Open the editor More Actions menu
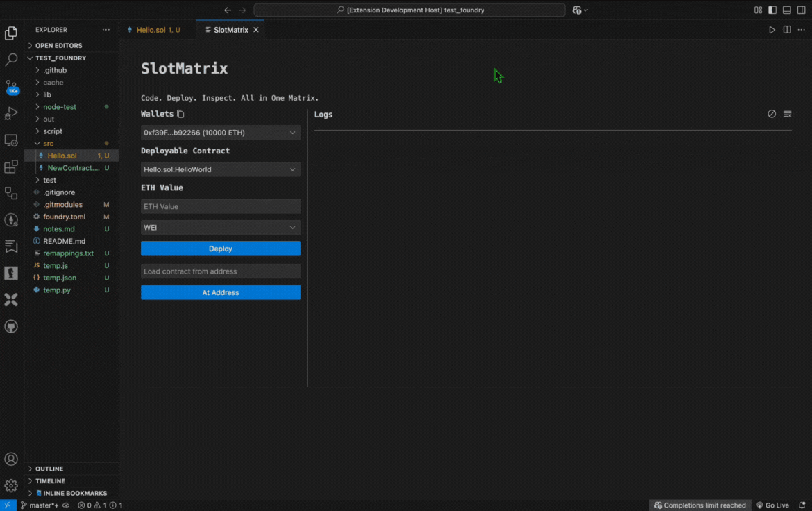 801,30
